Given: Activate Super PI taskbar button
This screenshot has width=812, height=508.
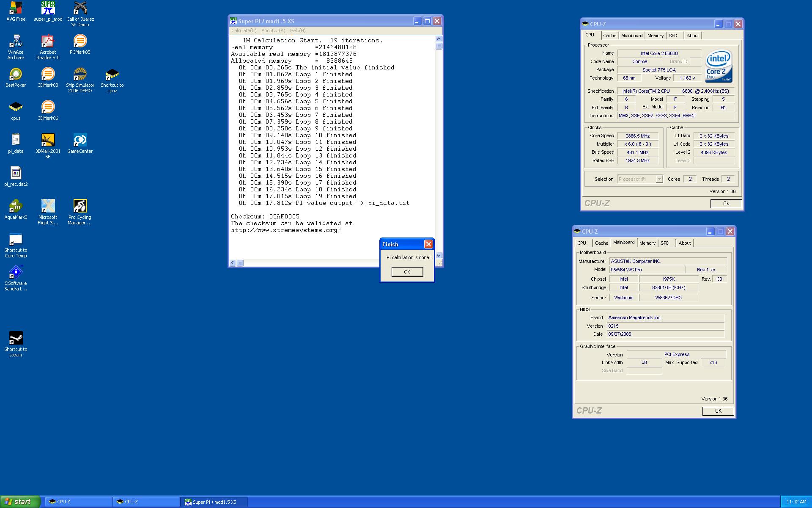Looking at the screenshot, I should click(214, 502).
